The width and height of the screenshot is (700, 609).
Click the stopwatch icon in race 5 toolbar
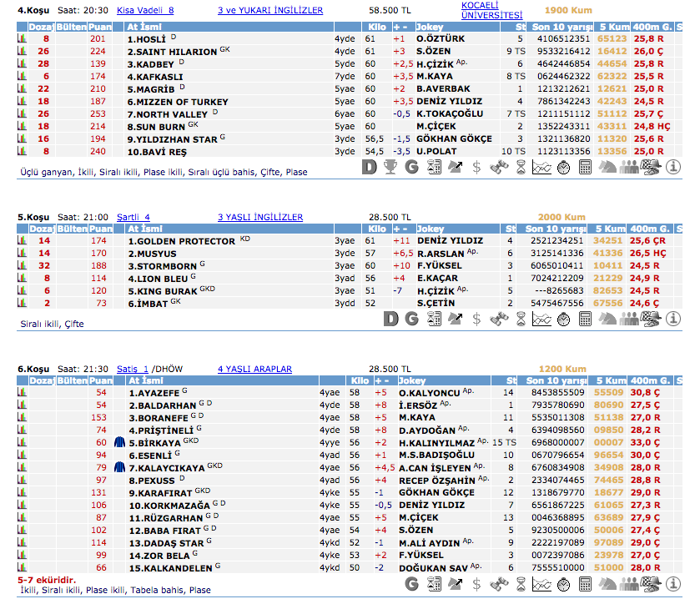click(563, 319)
